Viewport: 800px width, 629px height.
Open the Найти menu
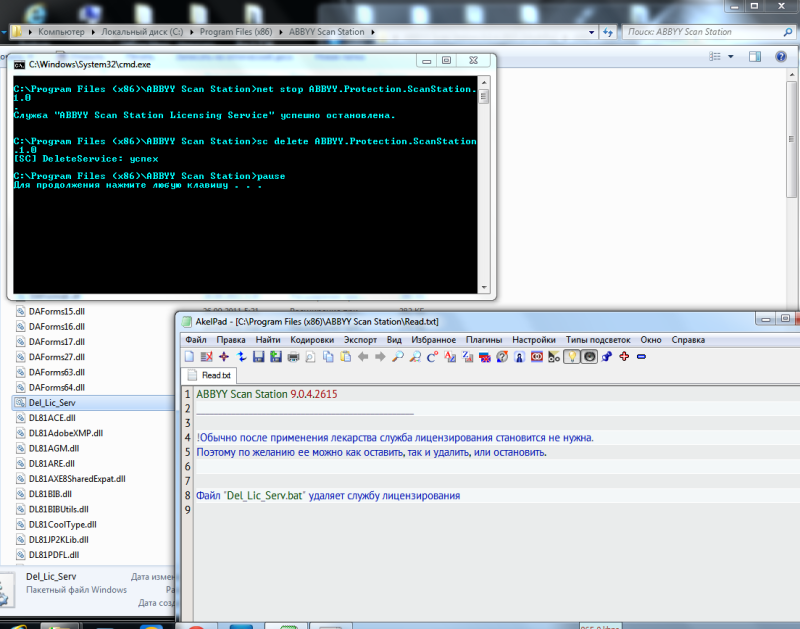click(268, 340)
